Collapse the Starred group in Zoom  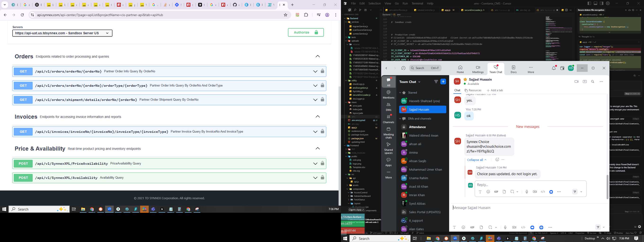[400, 93]
